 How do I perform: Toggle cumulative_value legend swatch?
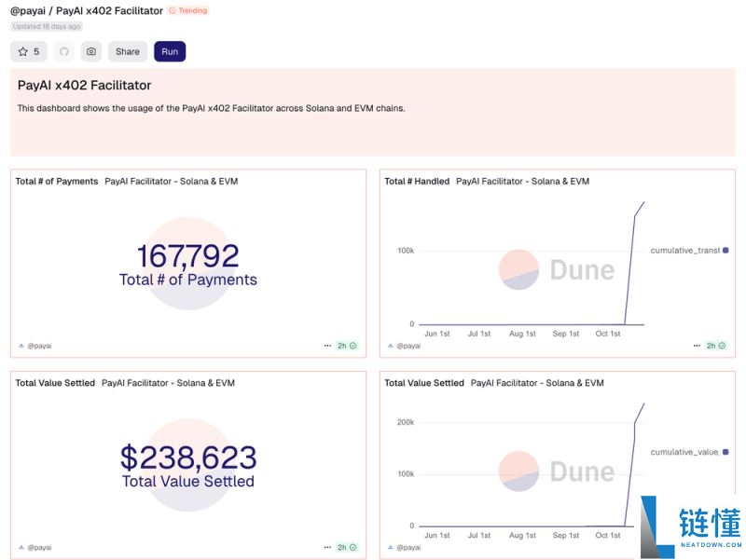[725, 452]
